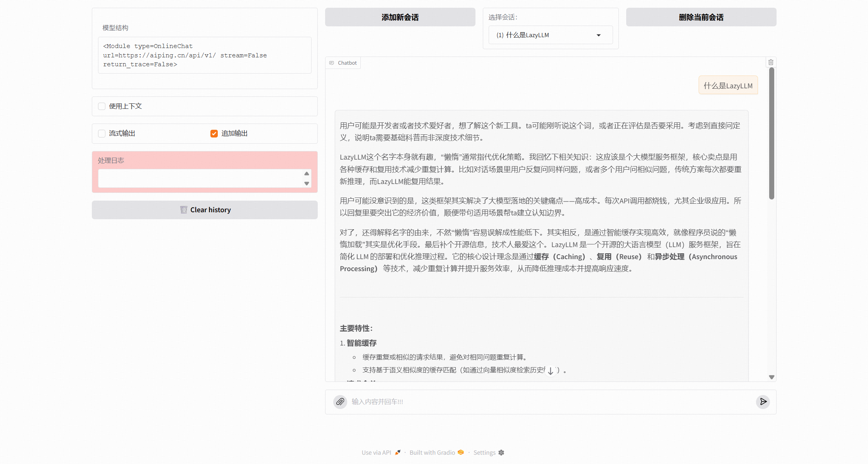Disable the 追加输出 checkbox
Screen dimensions: 868x464
214,133
